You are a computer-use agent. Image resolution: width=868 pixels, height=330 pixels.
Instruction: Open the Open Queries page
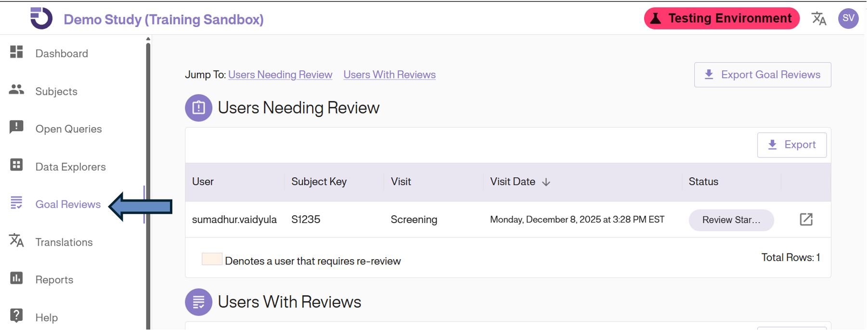[x=69, y=129]
